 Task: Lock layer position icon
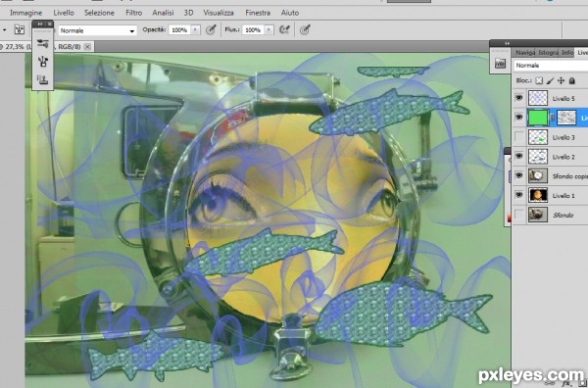561,80
